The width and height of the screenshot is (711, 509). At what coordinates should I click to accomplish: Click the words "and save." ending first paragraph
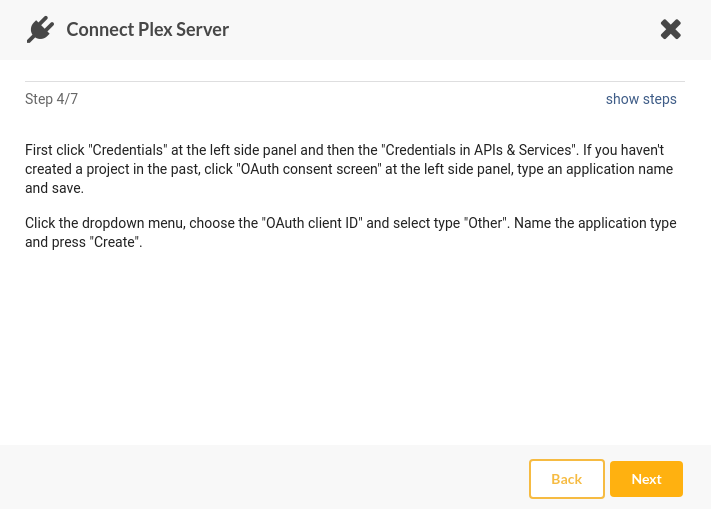(54, 188)
